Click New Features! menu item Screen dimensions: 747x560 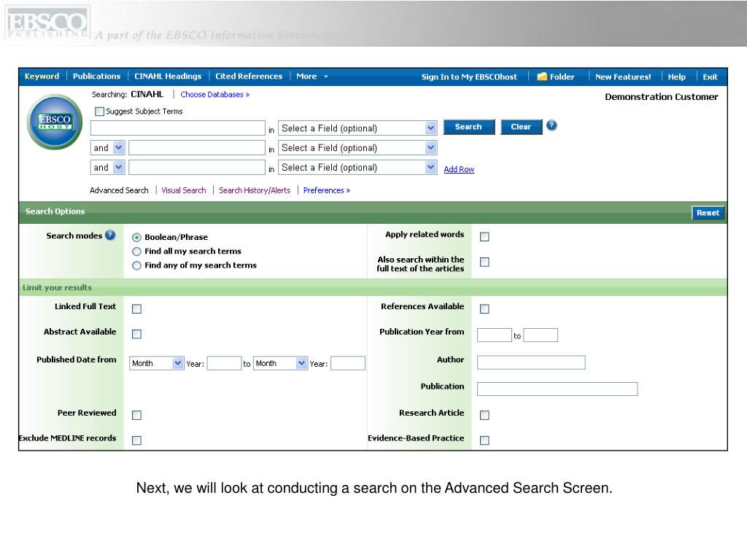tap(623, 77)
